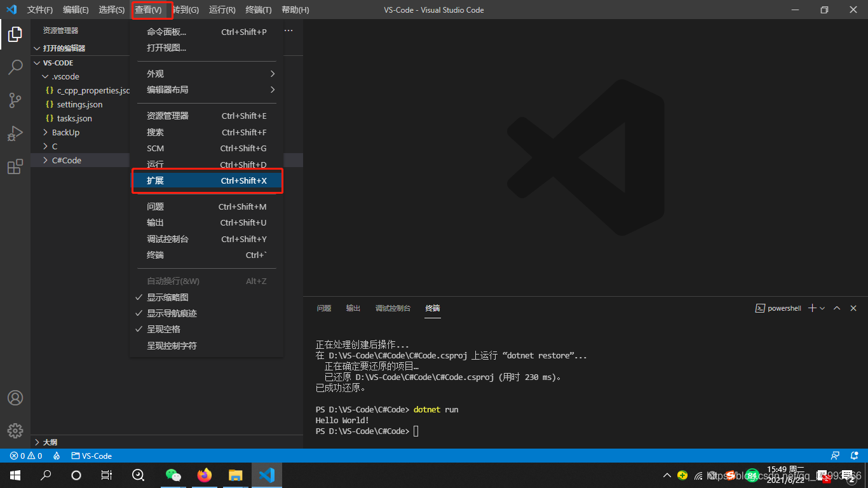Image resolution: width=868 pixels, height=488 pixels.
Task: Open the 编辑器布局 submenu
Action: point(207,90)
